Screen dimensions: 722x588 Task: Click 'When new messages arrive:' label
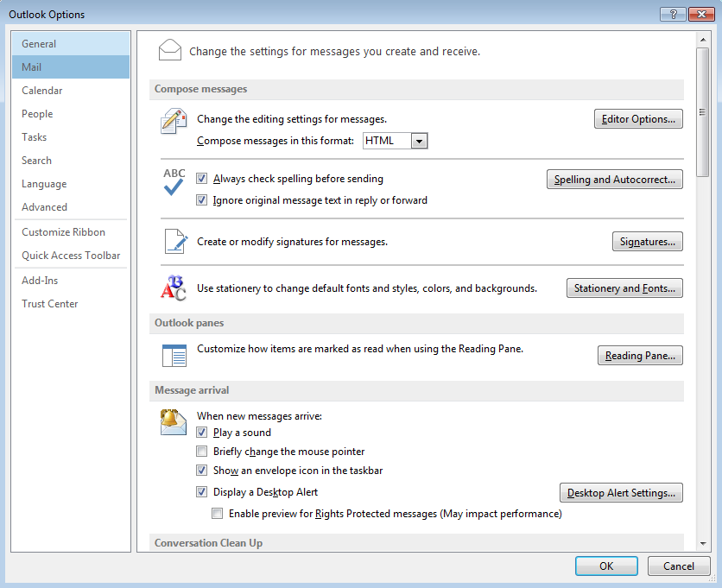coord(259,416)
